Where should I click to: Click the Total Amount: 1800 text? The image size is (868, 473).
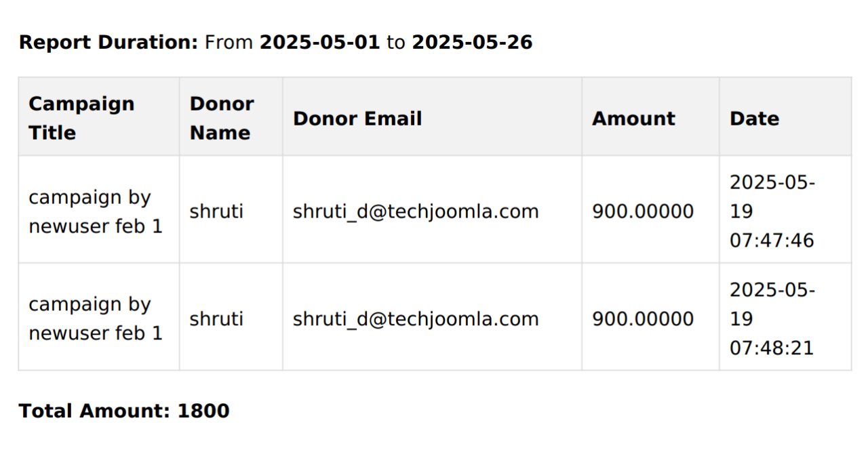coord(124,411)
